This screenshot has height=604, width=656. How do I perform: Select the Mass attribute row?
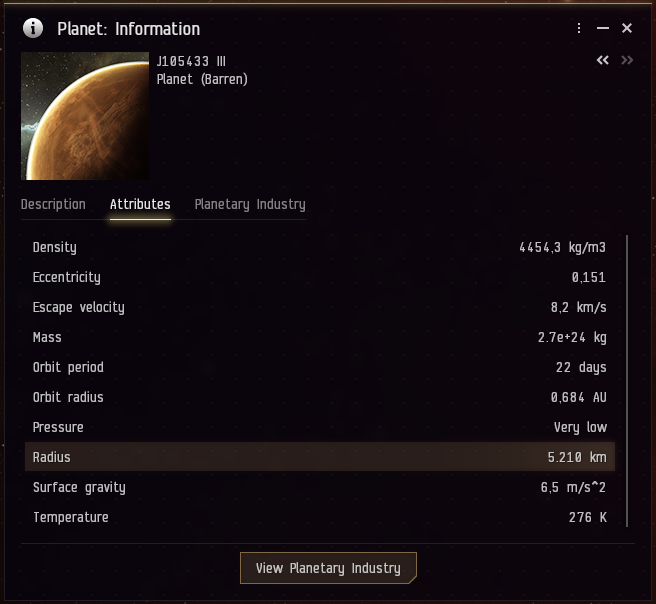[x=320, y=337]
